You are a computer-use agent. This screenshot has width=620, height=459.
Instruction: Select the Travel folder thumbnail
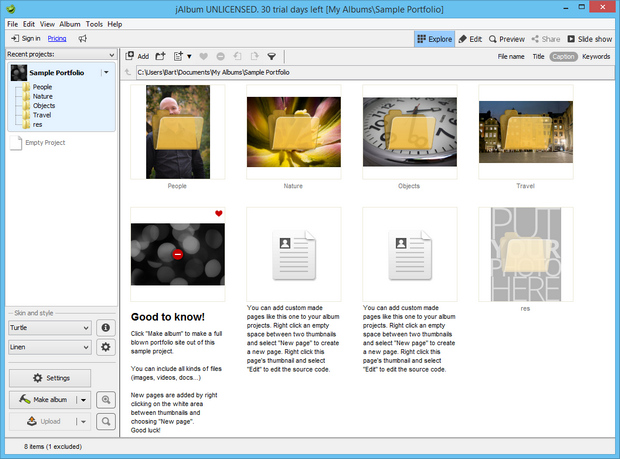[526, 132]
